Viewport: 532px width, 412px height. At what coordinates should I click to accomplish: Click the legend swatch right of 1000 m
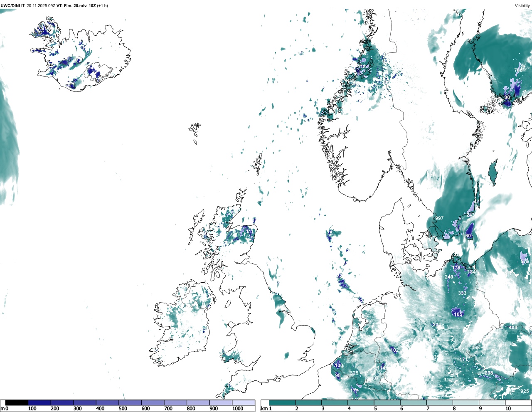(x=244, y=403)
